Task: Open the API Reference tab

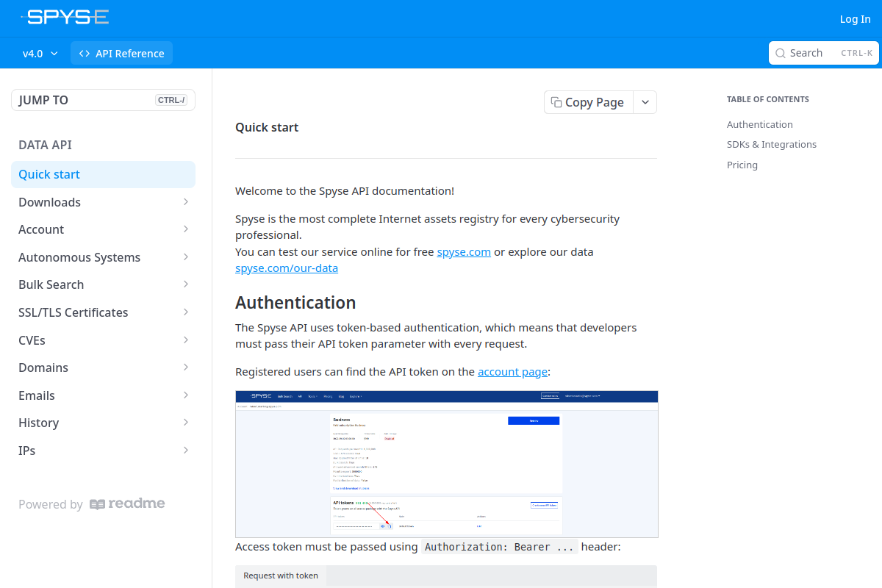Action: point(122,54)
